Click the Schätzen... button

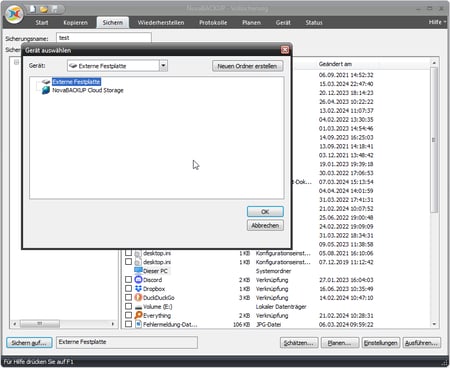(x=299, y=343)
